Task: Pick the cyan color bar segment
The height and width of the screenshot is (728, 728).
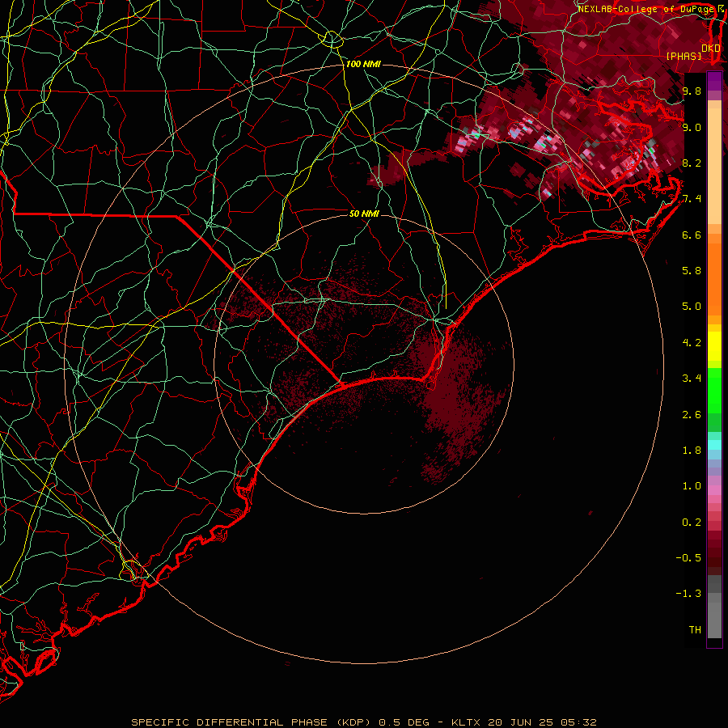Action: [x=714, y=445]
